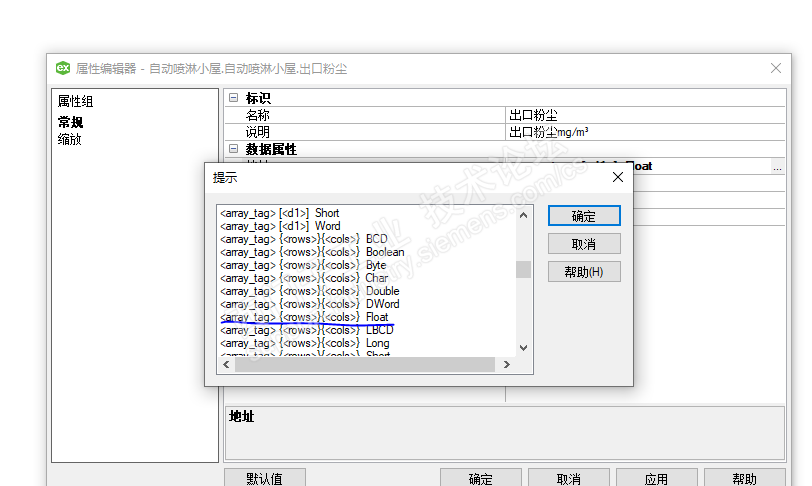The image size is (812, 486).
Task: Select the {<rows>}{<cols>} LBCD entry
Action: (x=307, y=330)
